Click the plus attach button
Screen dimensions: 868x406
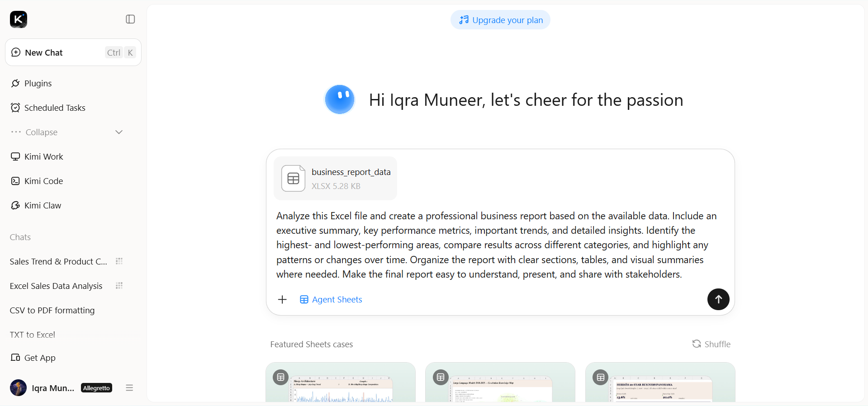point(282,299)
